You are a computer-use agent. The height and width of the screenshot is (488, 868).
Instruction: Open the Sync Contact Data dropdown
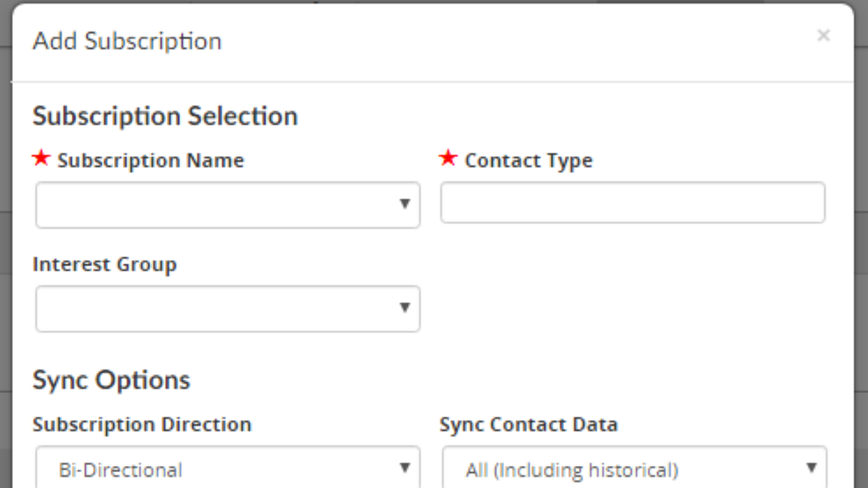[632, 467]
